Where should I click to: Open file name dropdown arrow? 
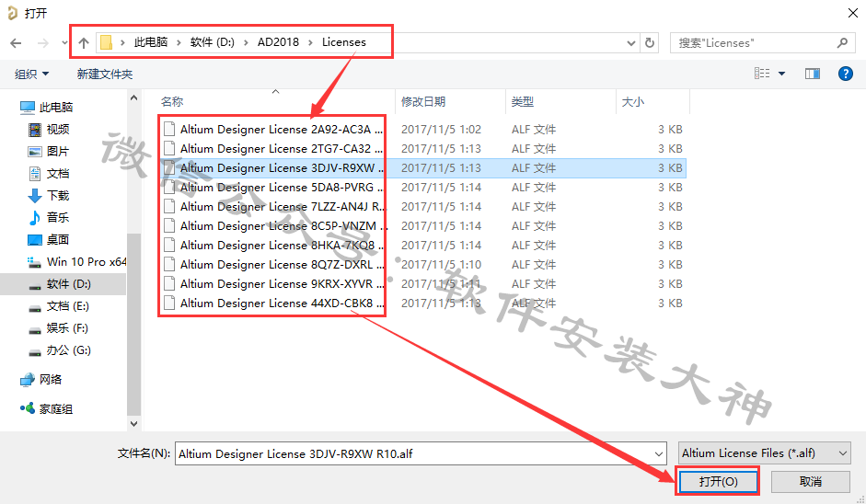pos(659,453)
